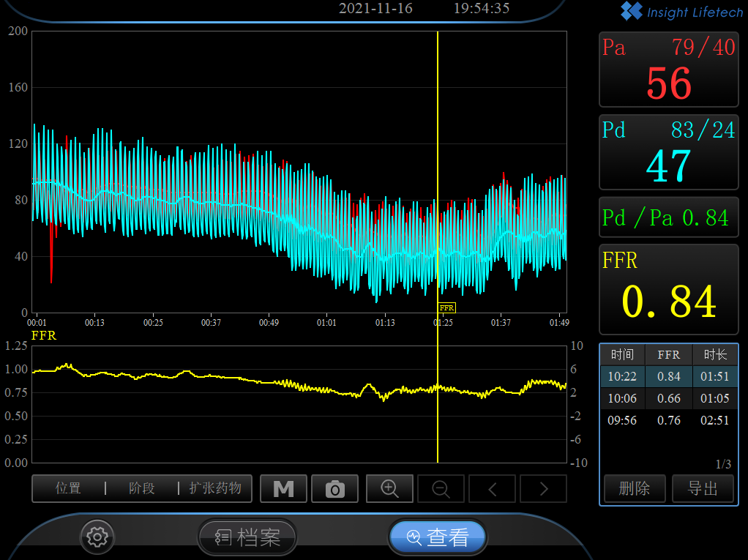748x560 pixels.
Task: Click the M marker button
Action: (283, 489)
